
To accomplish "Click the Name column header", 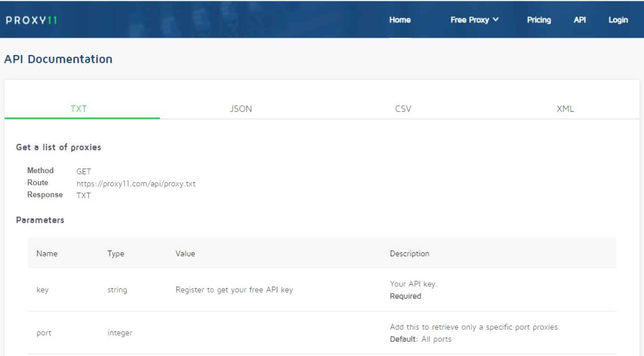I will 47,253.
